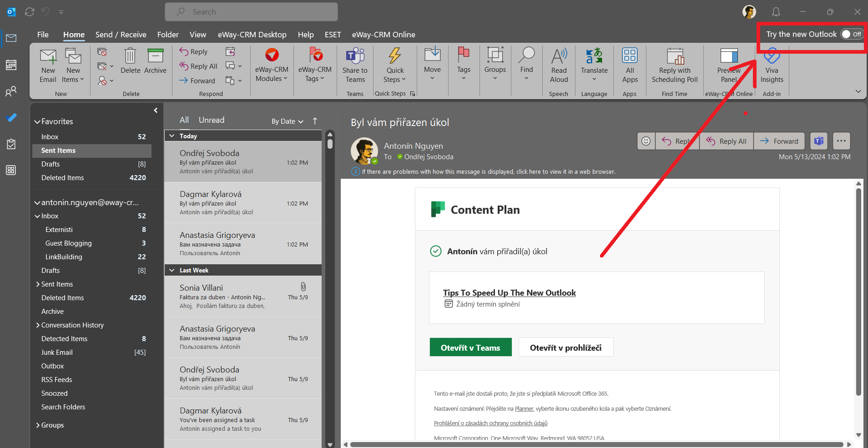Open the New Items button
The image size is (868, 448).
point(73,66)
